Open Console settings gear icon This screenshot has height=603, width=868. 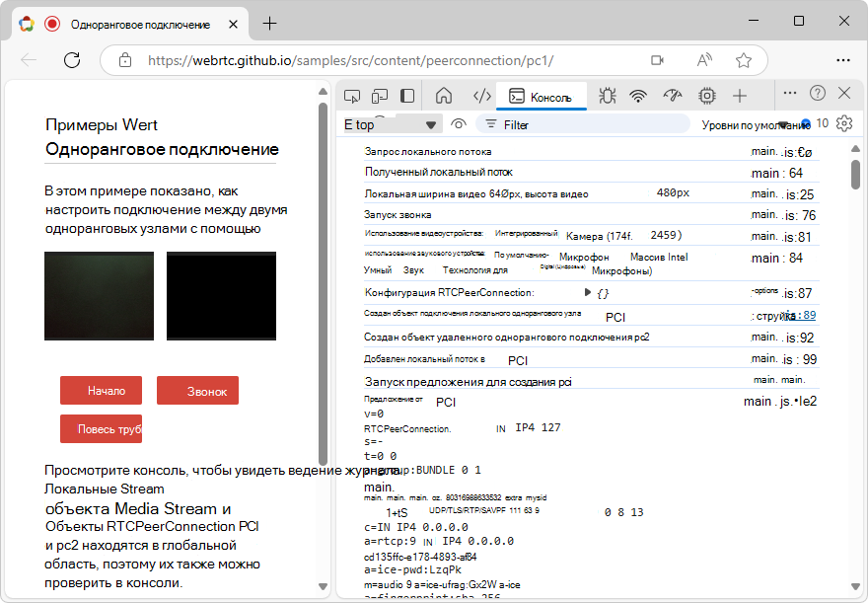[844, 123]
